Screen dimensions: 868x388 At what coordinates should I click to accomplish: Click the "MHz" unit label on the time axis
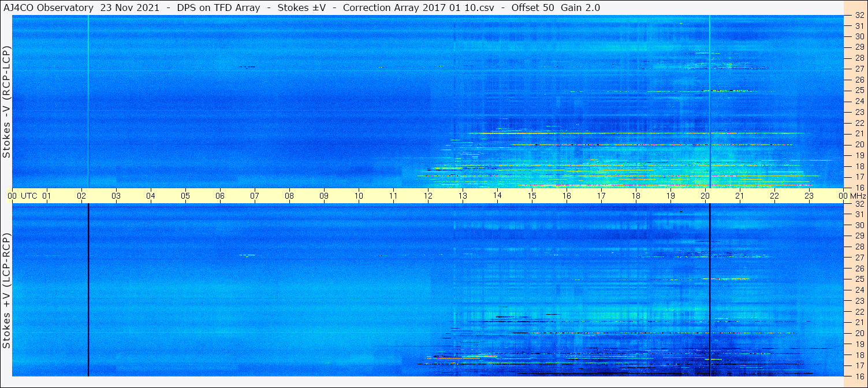858,196
